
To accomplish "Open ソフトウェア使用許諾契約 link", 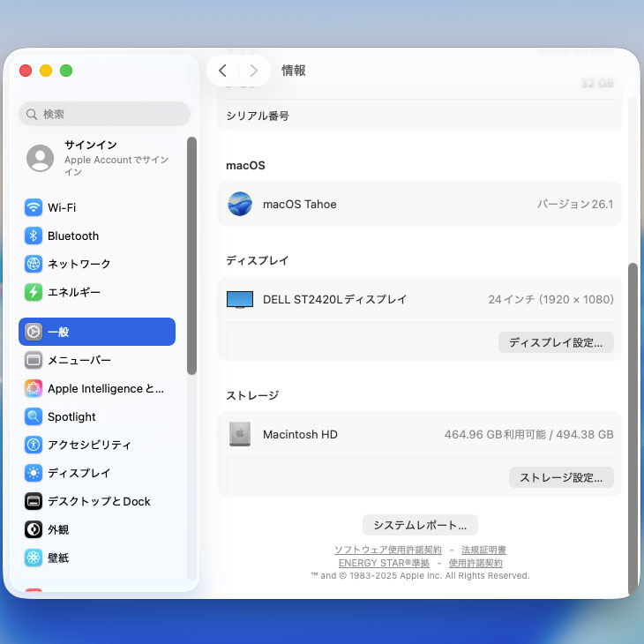I will click(x=387, y=550).
